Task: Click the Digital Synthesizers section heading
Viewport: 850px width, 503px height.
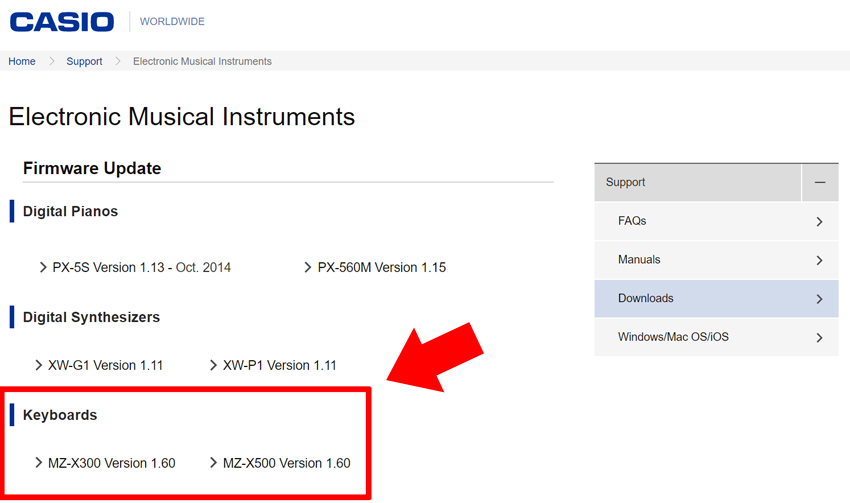Action: pos(91,317)
